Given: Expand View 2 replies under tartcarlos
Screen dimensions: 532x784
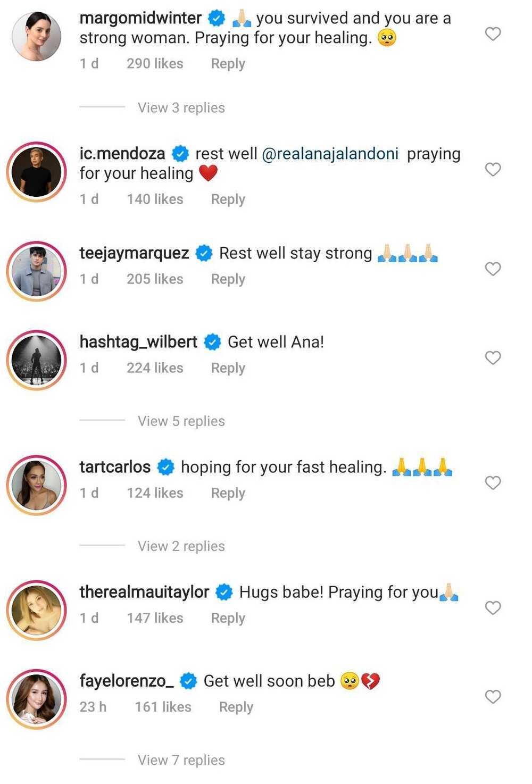Looking at the screenshot, I should [181, 546].
